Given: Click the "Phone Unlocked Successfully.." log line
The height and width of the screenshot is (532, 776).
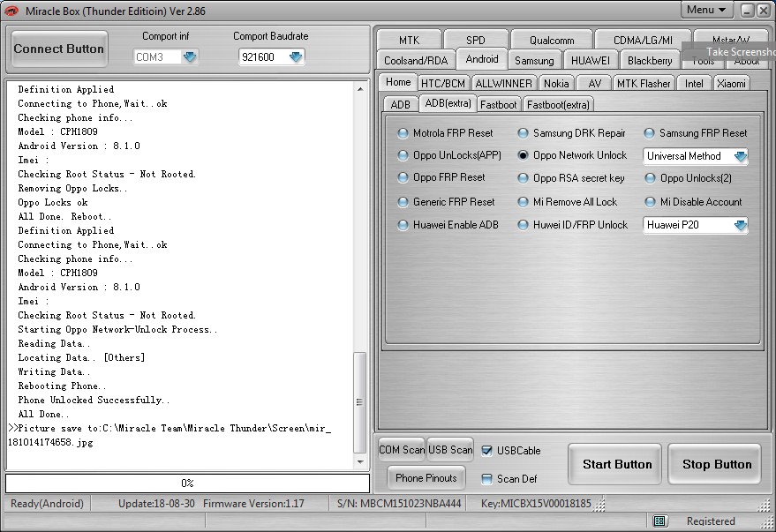Looking at the screenshot, I should [x=94, y=400].
